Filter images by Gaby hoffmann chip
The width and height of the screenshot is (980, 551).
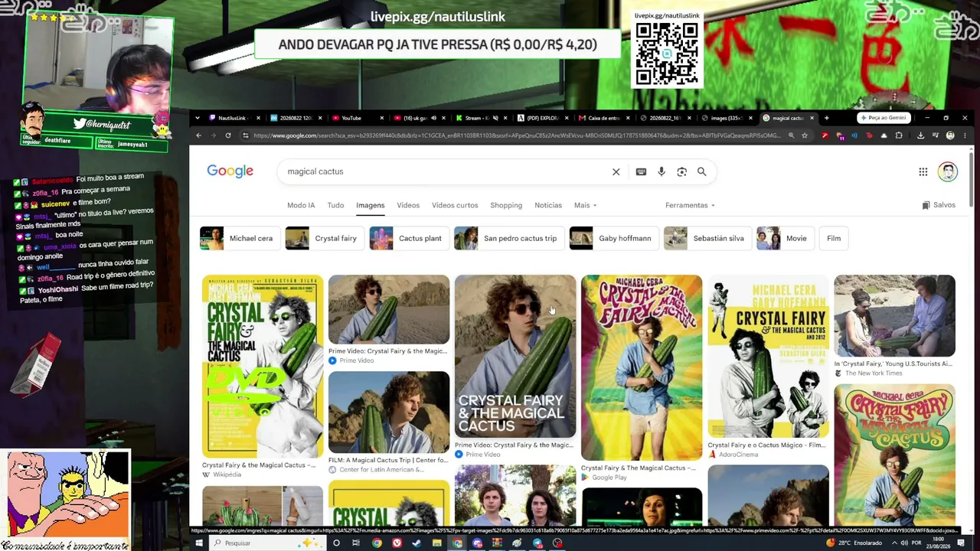pos(614,239)
